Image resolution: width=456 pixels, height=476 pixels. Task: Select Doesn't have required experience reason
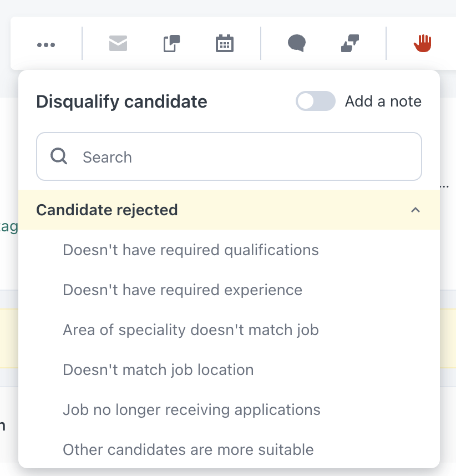[x=183, y=290]
